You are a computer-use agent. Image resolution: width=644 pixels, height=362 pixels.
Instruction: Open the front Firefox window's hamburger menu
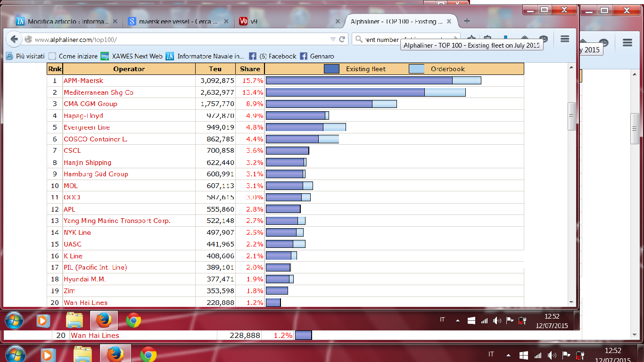[x=565, y=40]
